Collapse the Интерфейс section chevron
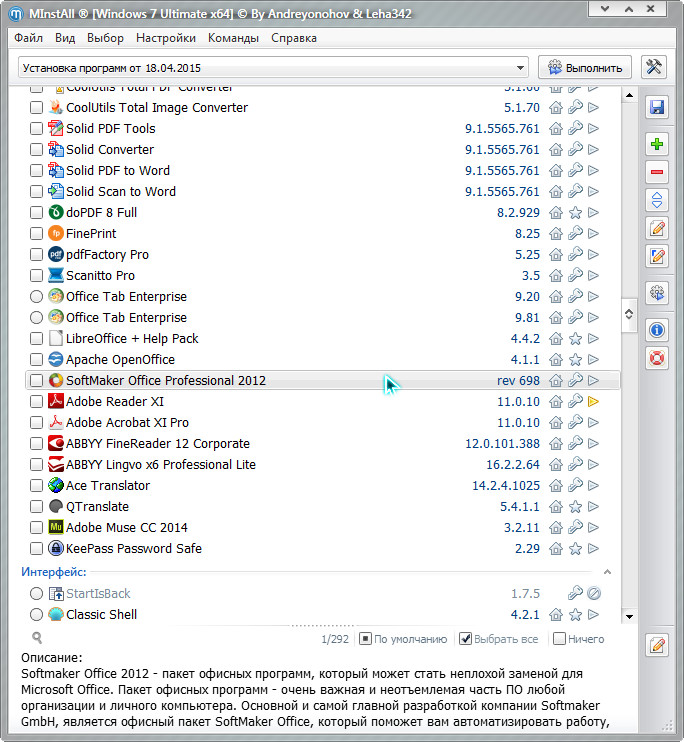684x742 pixels. [x=607, y=572]
